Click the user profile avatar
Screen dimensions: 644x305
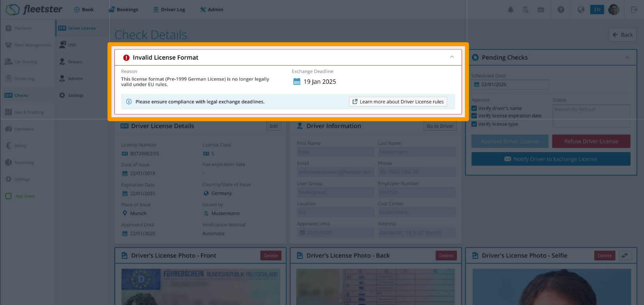pos(614,9)
